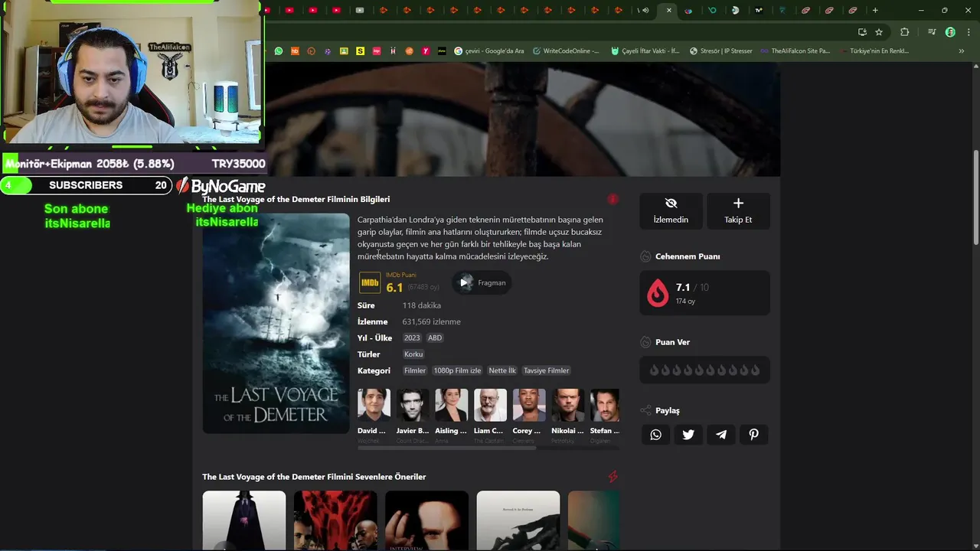Expand the bookmarks overflow chevron
Image resolution: width=980 pixels, height=551 pixels.
(962, 51)
